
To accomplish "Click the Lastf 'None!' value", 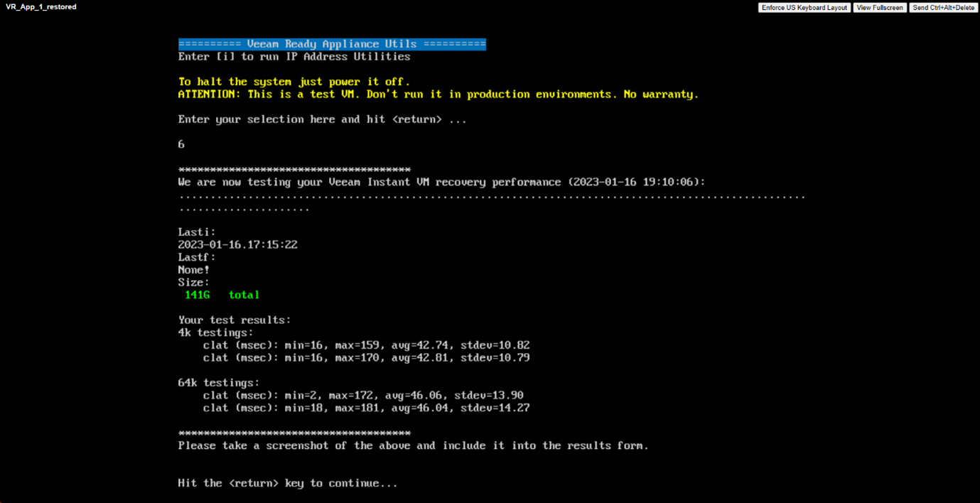I will [x=194, y=270].
